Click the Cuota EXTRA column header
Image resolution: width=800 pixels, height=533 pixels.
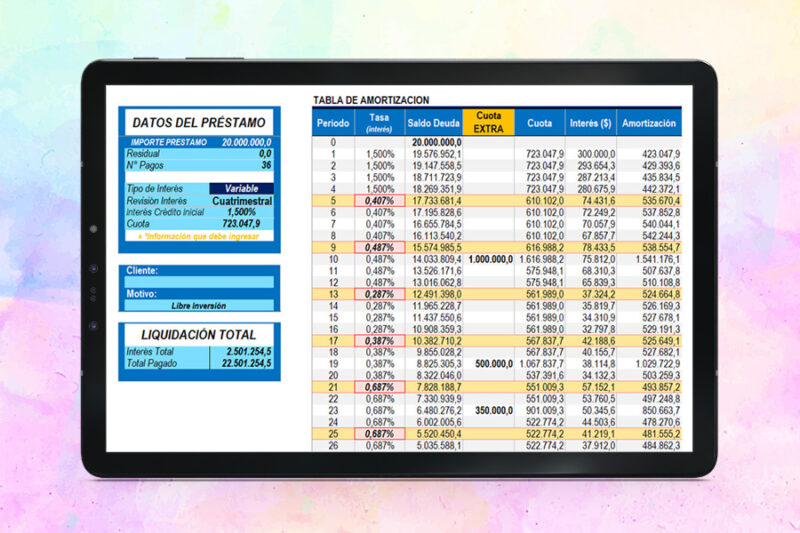pyautogui.click(x=488, y=122)
